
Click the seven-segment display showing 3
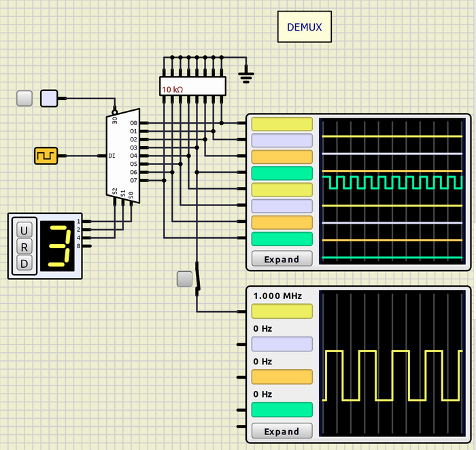click(58, 245)
